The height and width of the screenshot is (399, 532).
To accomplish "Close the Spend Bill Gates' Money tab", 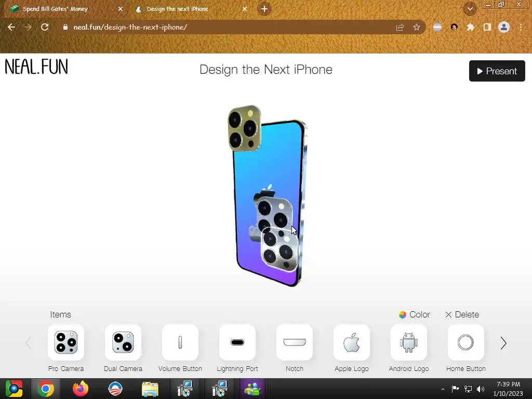I will point(121,9).
